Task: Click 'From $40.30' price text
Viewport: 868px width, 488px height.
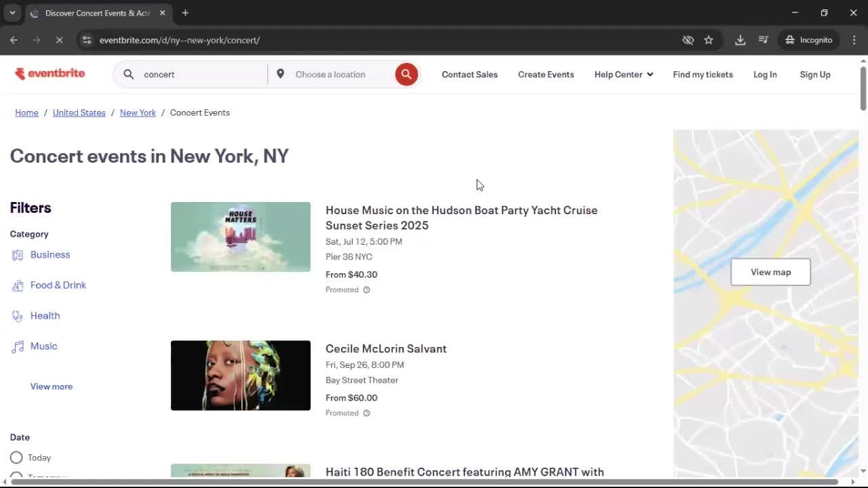Action: (351, 274)
